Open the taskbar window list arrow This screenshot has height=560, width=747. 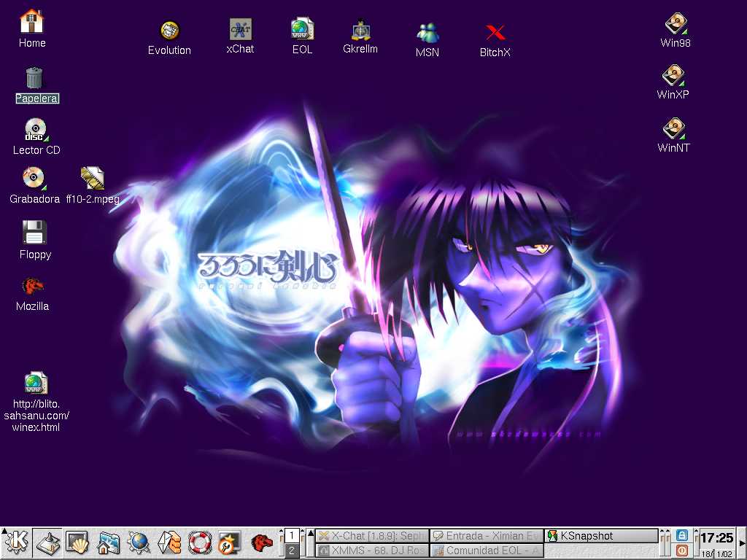click(311, 543)
